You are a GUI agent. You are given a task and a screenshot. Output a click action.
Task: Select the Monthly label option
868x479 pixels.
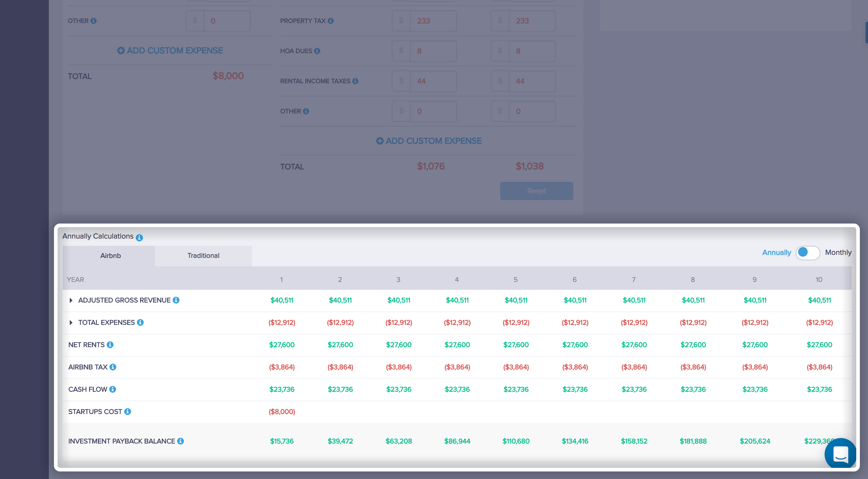(x=838, y=252)
